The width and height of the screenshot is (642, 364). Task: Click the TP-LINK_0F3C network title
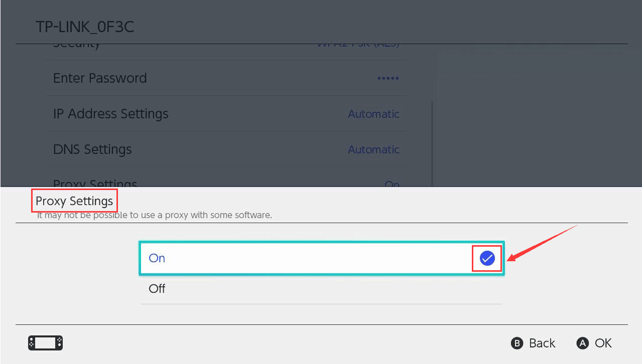coord(85,27)
